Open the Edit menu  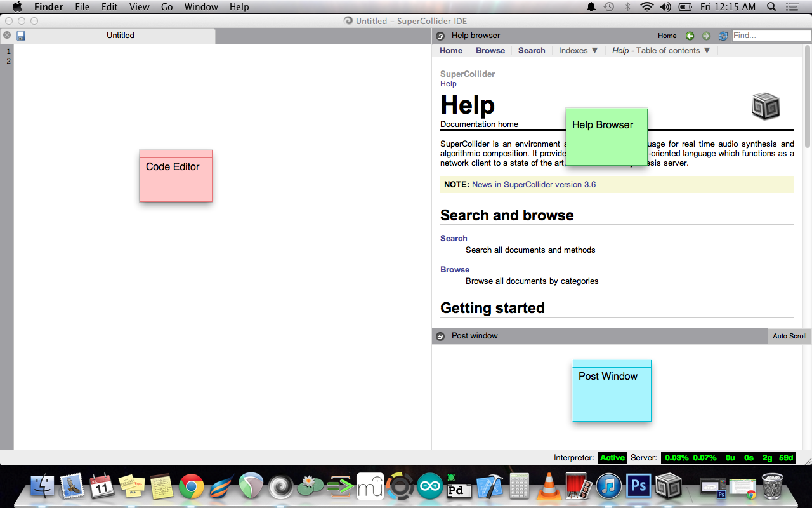click(110, 7)
